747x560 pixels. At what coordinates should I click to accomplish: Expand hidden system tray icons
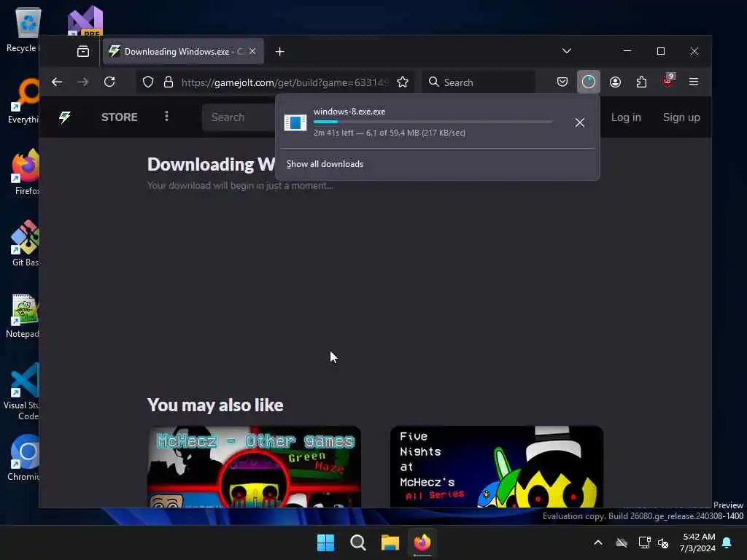(598, 542)
